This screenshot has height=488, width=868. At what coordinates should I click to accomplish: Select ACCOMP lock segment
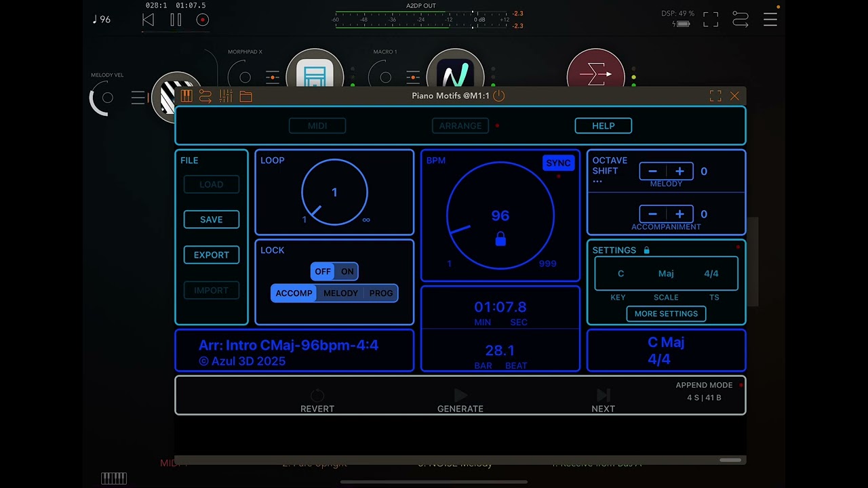[294, 293]
